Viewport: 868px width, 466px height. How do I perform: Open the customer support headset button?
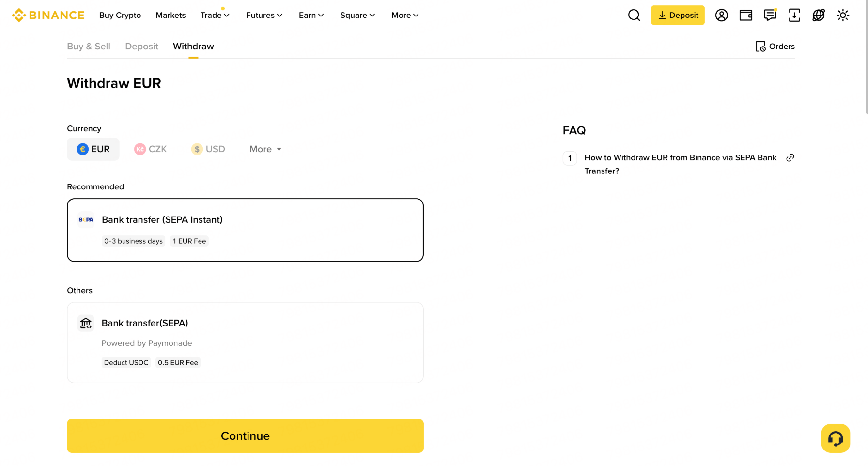836,438
